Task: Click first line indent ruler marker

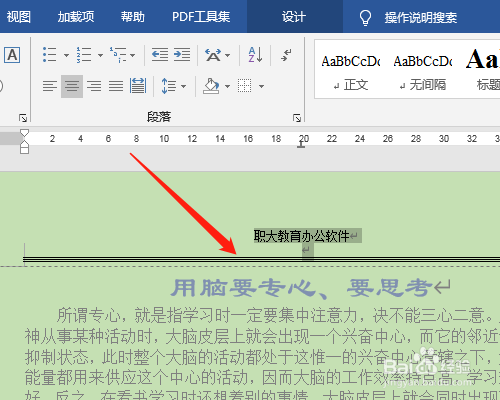Action: (24, 133)
